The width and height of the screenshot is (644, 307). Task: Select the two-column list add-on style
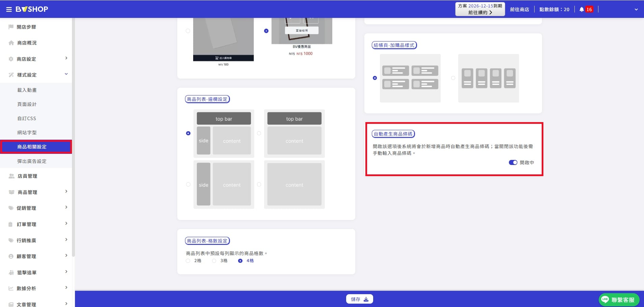[375, 78]
